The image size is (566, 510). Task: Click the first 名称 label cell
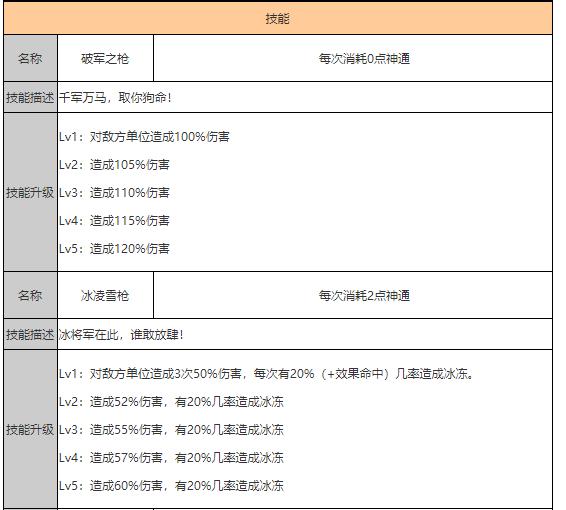click(x=30, y=58)
